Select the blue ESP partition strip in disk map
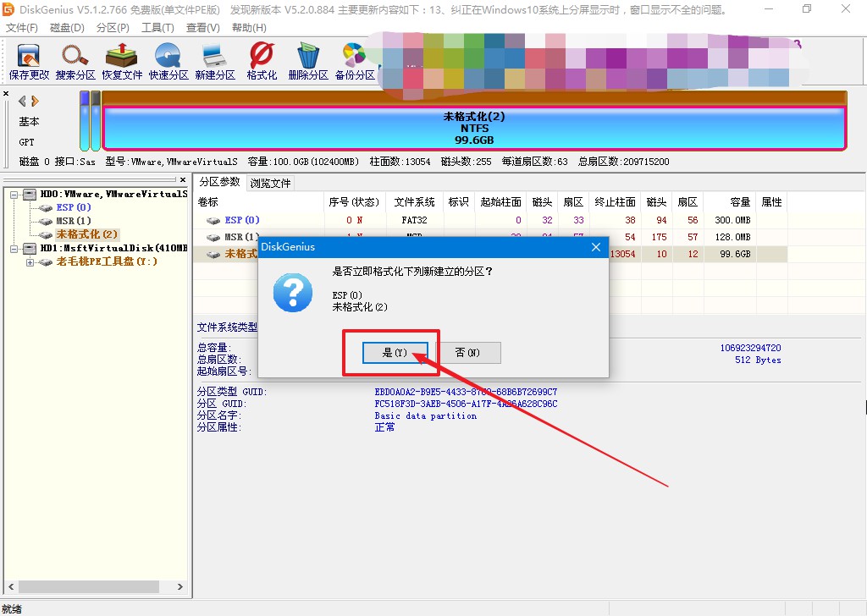The image size is (867, 616). pyautogui.click(x=85, y=121)
